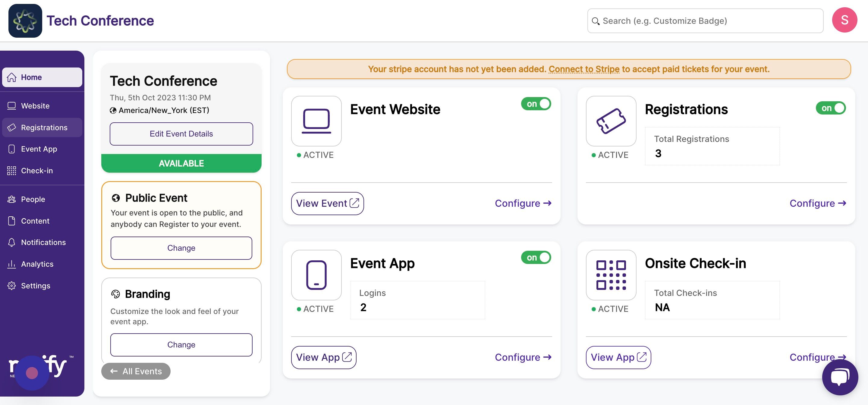Viewport: 868px width, 405px height.
Task: Turn off the Event Website toggle
Action: [x=536, y=104]
